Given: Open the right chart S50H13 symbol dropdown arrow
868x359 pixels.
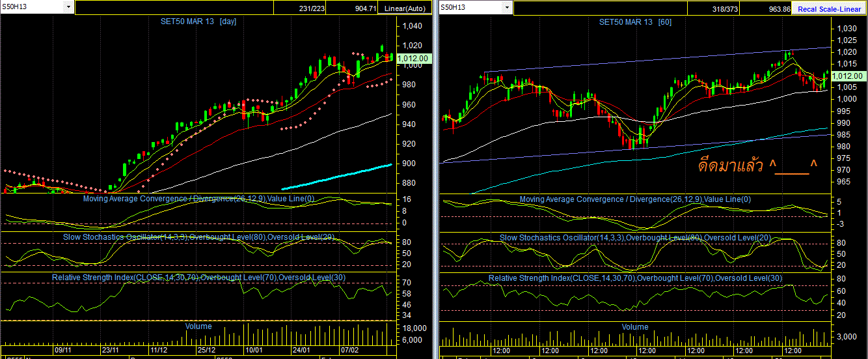Looking at the screenshot, I should [507, 7].
